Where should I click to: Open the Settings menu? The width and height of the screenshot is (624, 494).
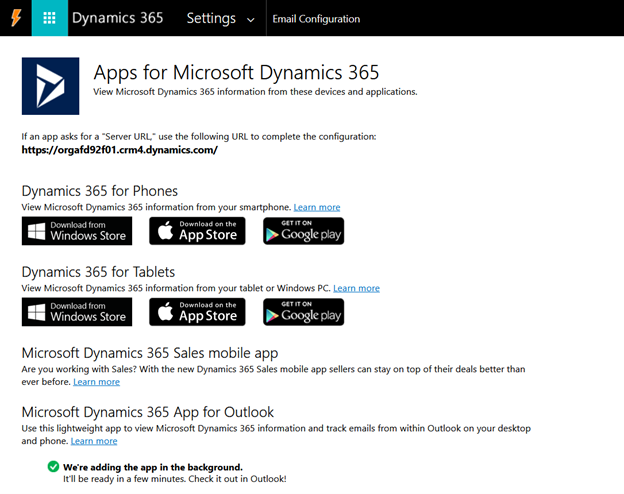point(211,18)
